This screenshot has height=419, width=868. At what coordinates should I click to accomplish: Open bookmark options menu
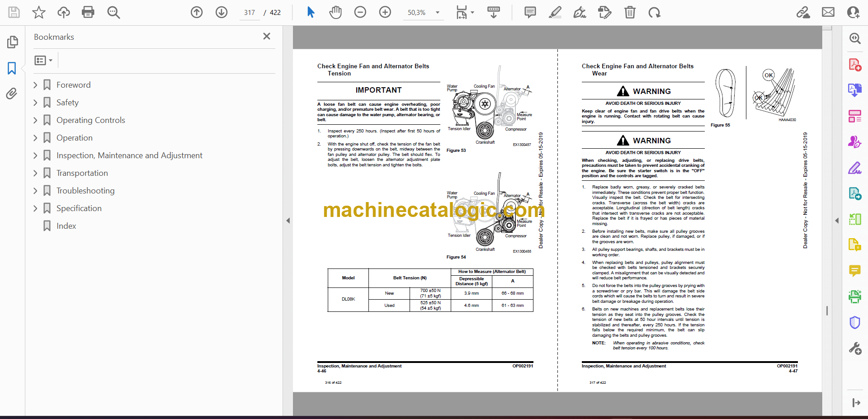tap(43, 60)
